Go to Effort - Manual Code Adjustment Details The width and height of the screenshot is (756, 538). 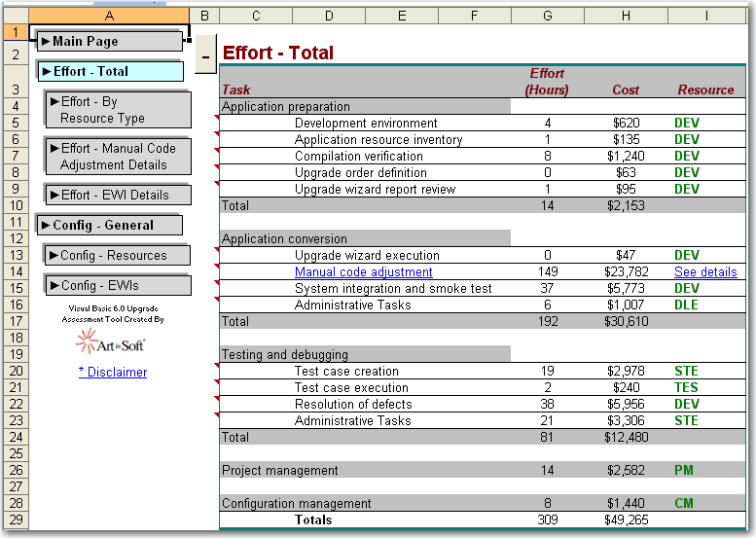(x=117, y=157)
